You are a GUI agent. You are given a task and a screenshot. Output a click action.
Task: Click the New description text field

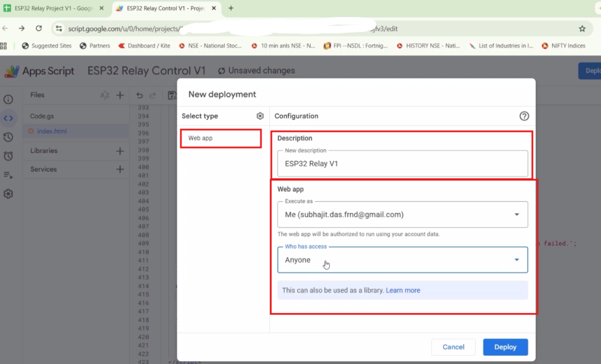403,164
